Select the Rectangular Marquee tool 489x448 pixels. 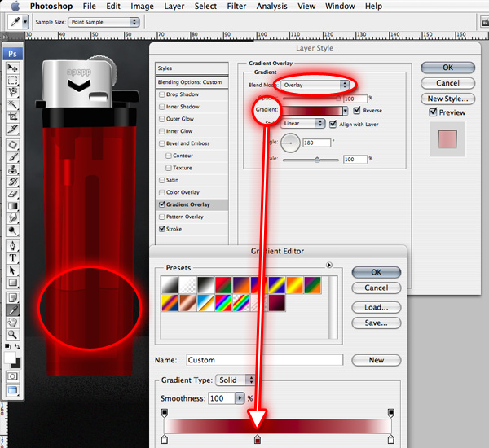13,81
